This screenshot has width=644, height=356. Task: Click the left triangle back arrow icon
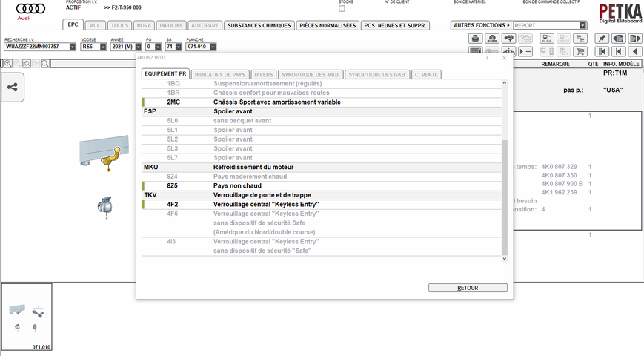click(635, 51)
